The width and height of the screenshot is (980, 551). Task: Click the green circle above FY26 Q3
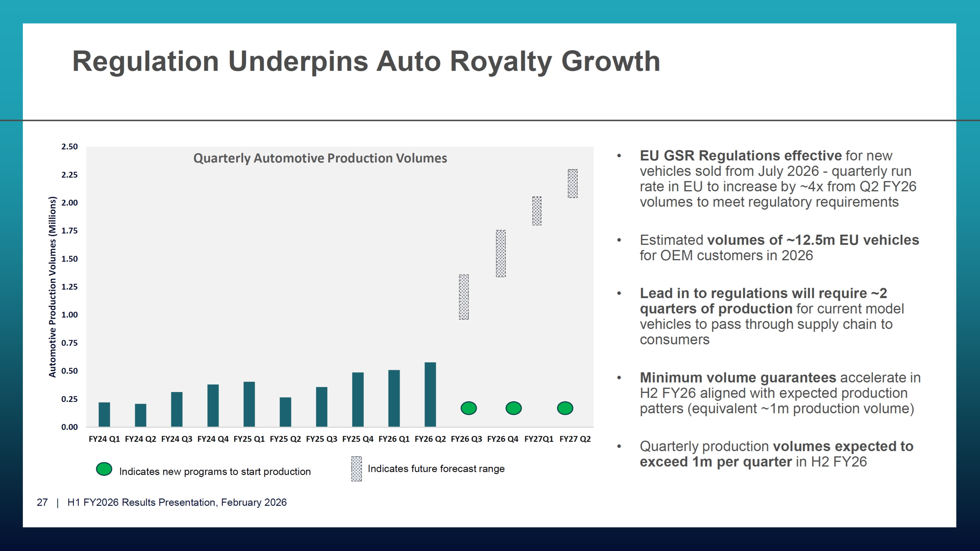(x=468, y=408)
